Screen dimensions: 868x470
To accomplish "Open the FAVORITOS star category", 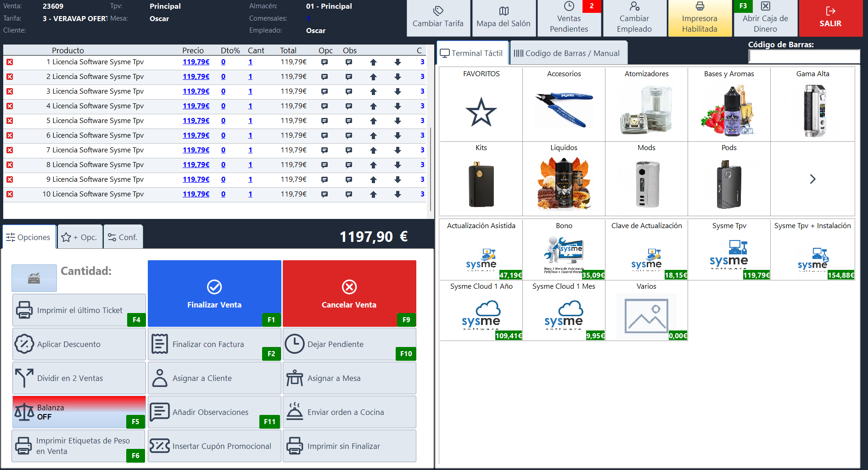I will point(481,105).
